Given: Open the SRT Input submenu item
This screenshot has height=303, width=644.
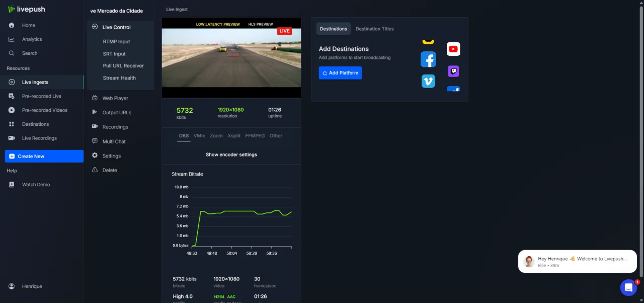Looking at the screenshot, I should 114,54.
